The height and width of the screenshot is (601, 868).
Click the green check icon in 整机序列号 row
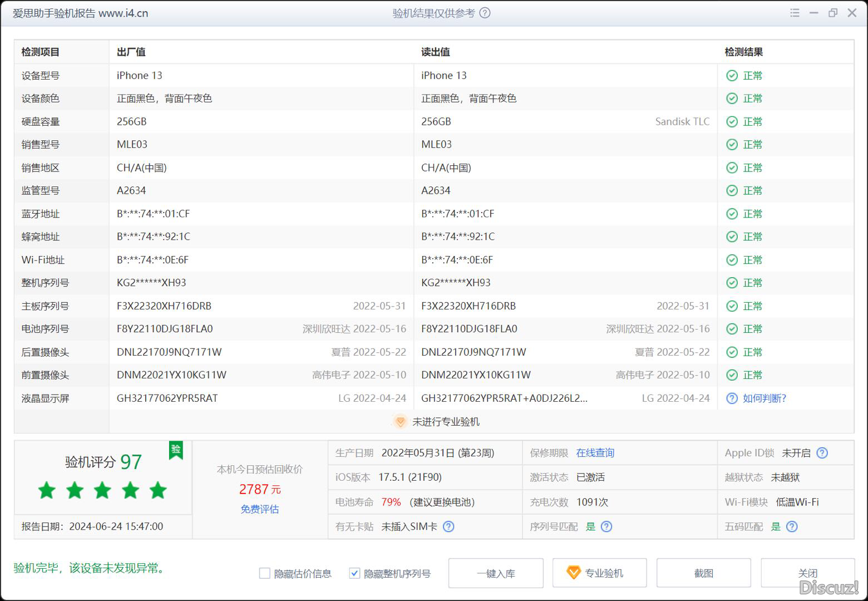tap(732, 283)
